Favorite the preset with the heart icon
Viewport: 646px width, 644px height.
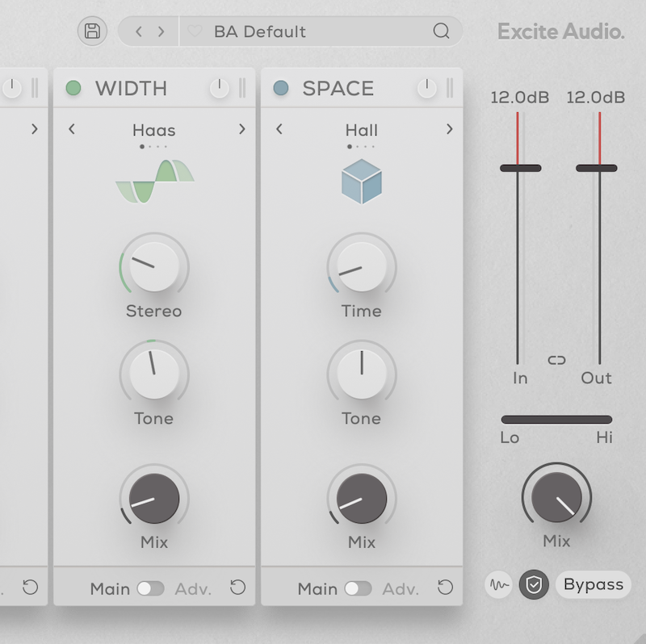pos(194,32)
